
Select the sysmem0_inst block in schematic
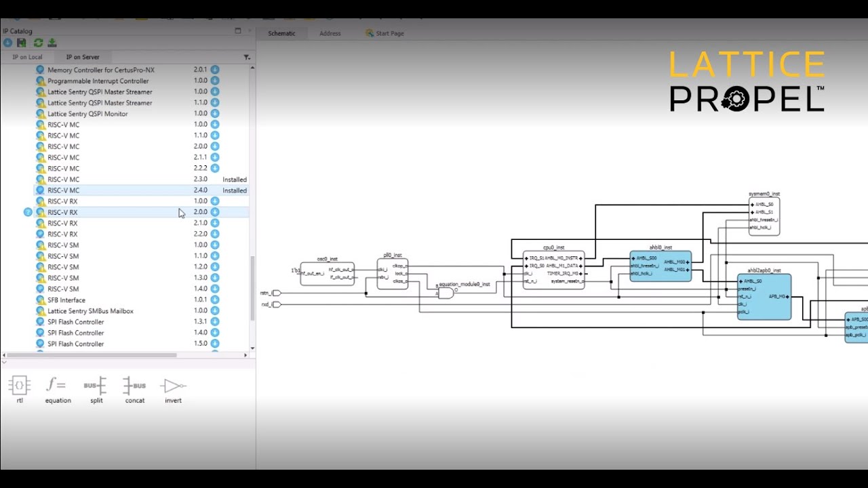click(x=764, y=216)
